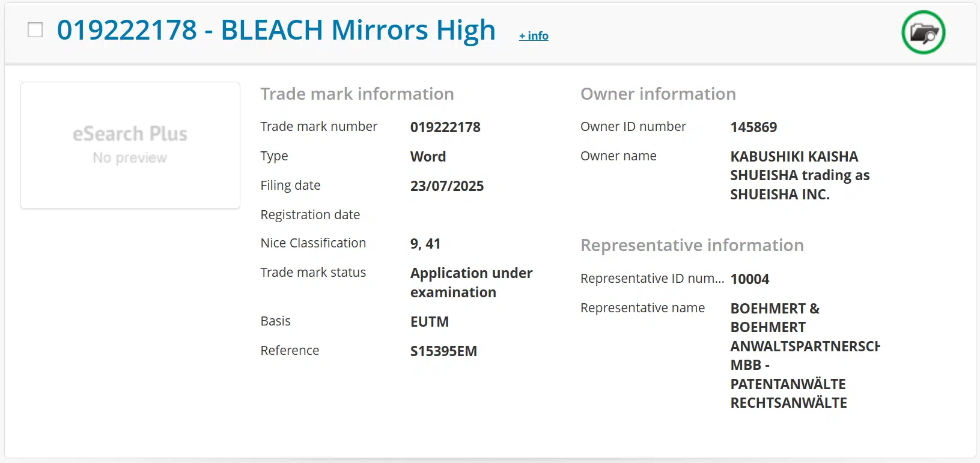Image resolution: width=980 pixels, height=463 pixels.
Task: Select owner name KABUSHIKI KAISHA SHUEISHA
Action: (x=799, y=175)
